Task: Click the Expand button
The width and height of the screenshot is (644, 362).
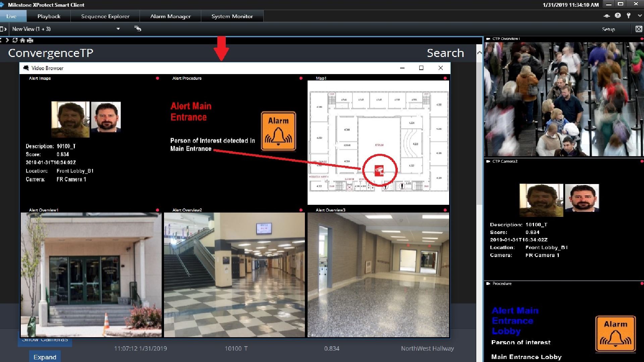Action: [45, 357]
